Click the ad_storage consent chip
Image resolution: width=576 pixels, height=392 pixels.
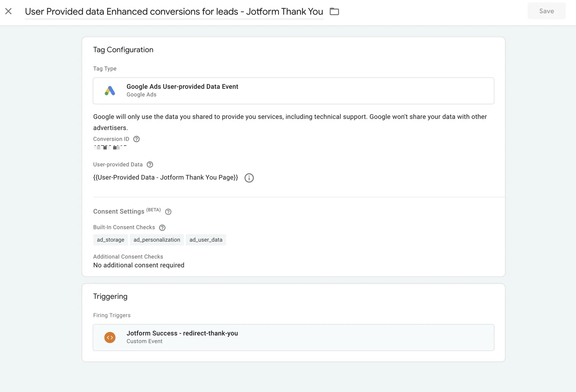click(x=111, y=240)
